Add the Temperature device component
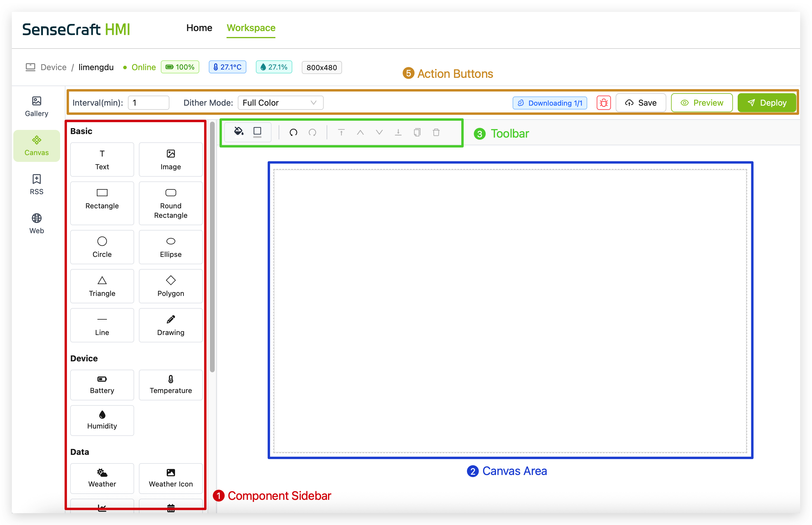812x525 pixels. point(171,384)
